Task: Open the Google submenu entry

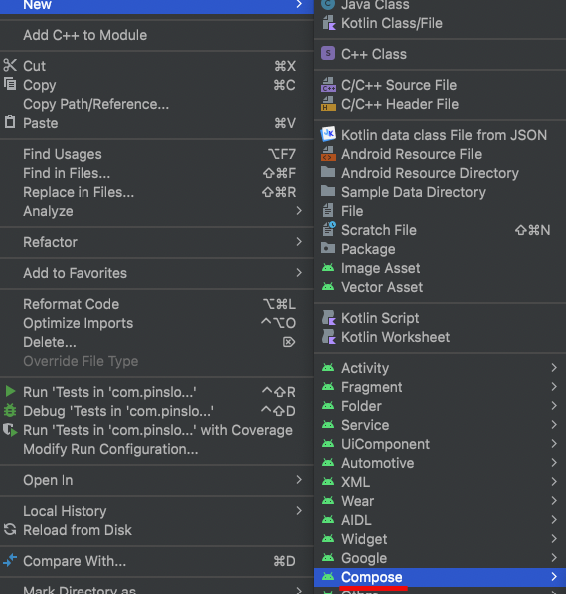Action: pyautogui.click(x=440, y=558)
